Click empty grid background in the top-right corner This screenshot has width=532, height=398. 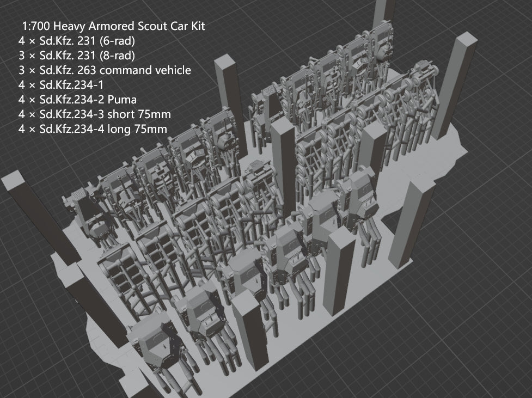click(501, 22)
